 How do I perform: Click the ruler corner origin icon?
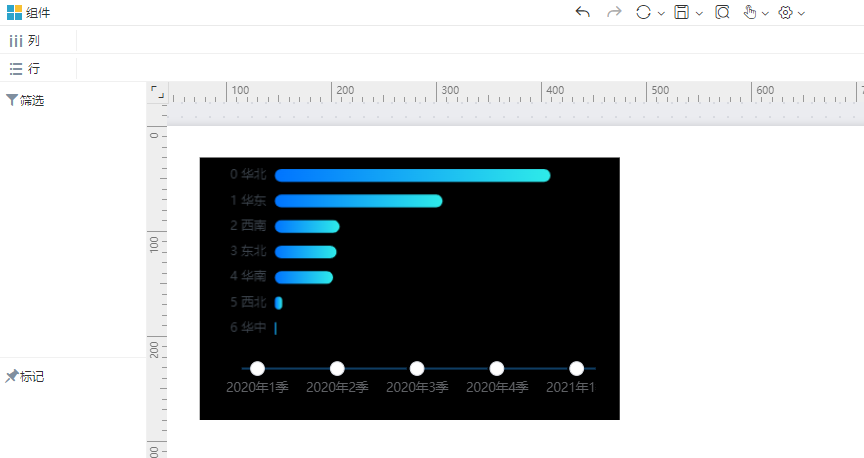[158, 92]
